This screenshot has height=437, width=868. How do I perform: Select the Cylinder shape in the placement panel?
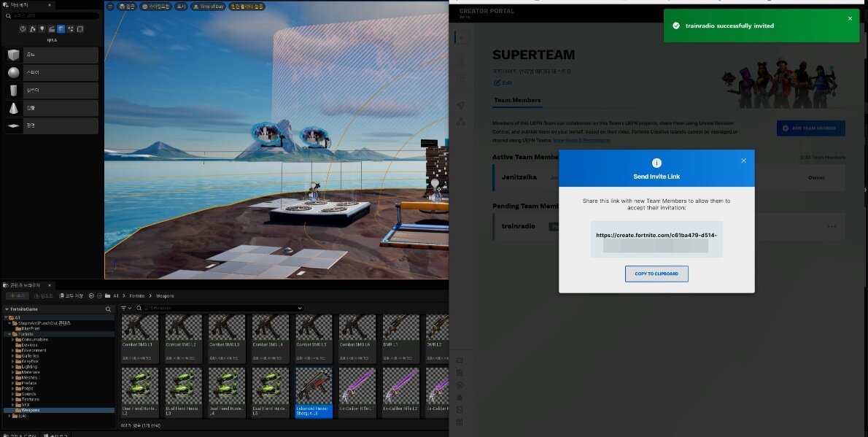[50, 90]
